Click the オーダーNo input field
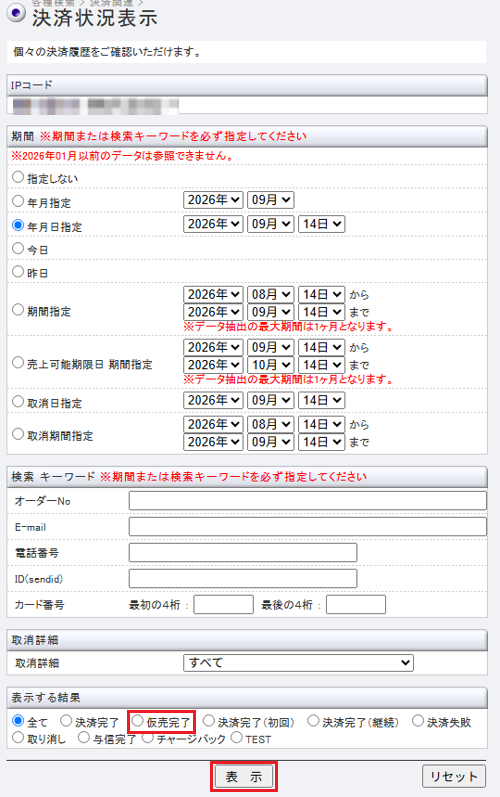Image resolution: width=500 pixels, height=797 pixels. [307, 501]
